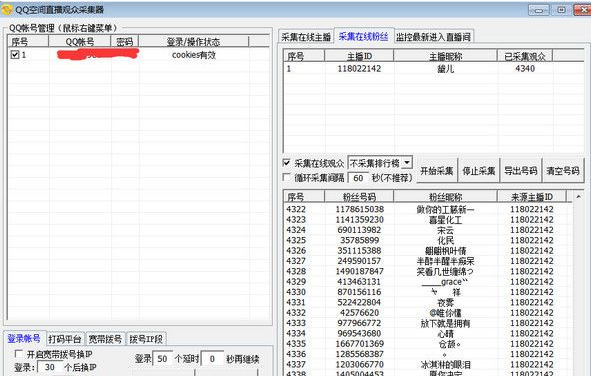Open the 拨号IP段 tab
The image size is (591, 376).
(x=146, y=339)
